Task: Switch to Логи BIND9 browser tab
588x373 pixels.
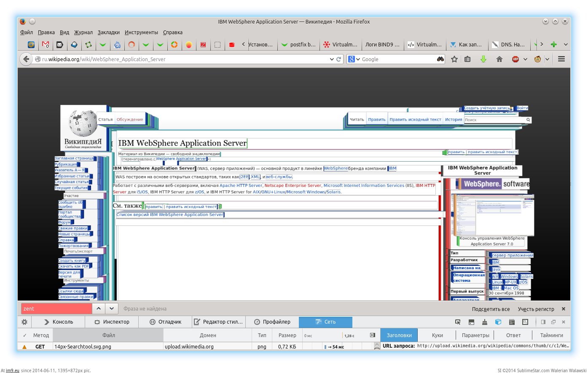Action: pos(382,44)
